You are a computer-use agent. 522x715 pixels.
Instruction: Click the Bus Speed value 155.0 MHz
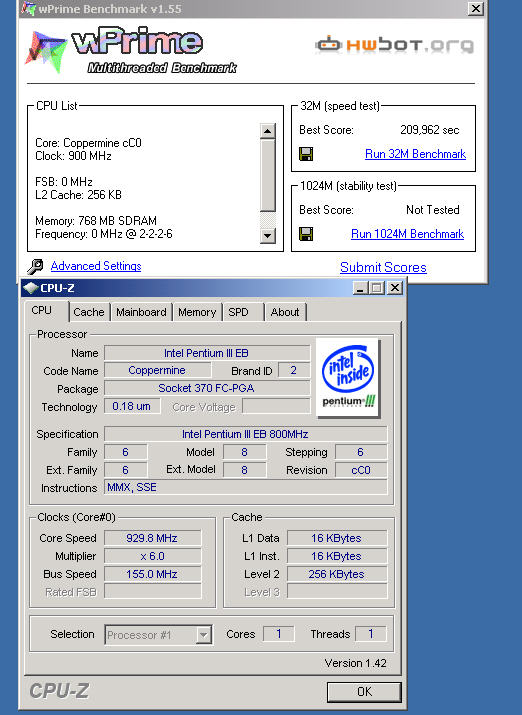(153, 574)
